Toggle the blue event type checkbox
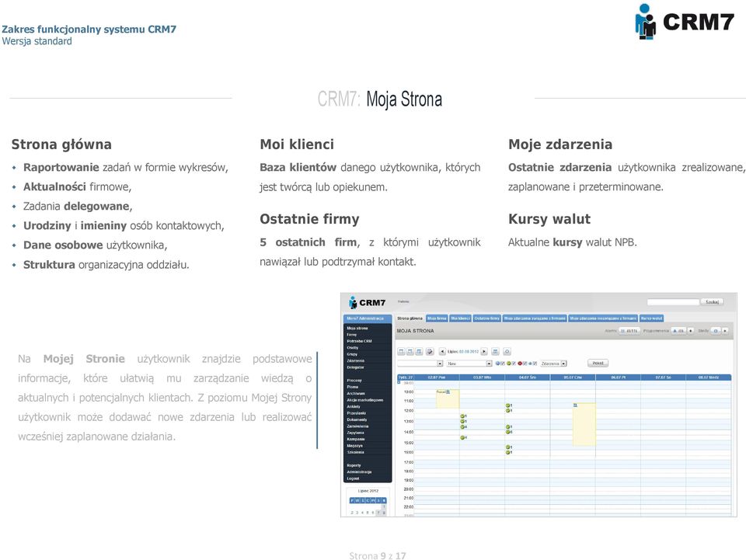Image resolution: width=746 pixels, height=560 pixels. tap(503, 363)
